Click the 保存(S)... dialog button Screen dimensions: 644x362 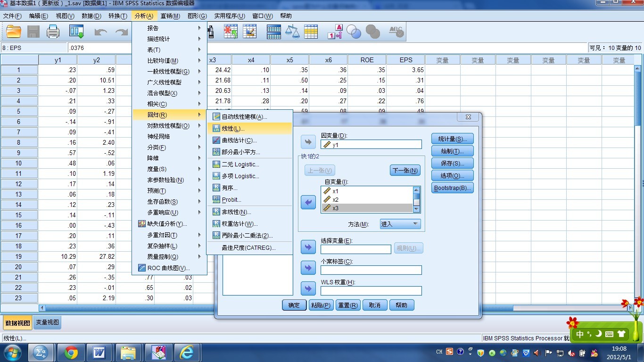(x=453, y=163)
